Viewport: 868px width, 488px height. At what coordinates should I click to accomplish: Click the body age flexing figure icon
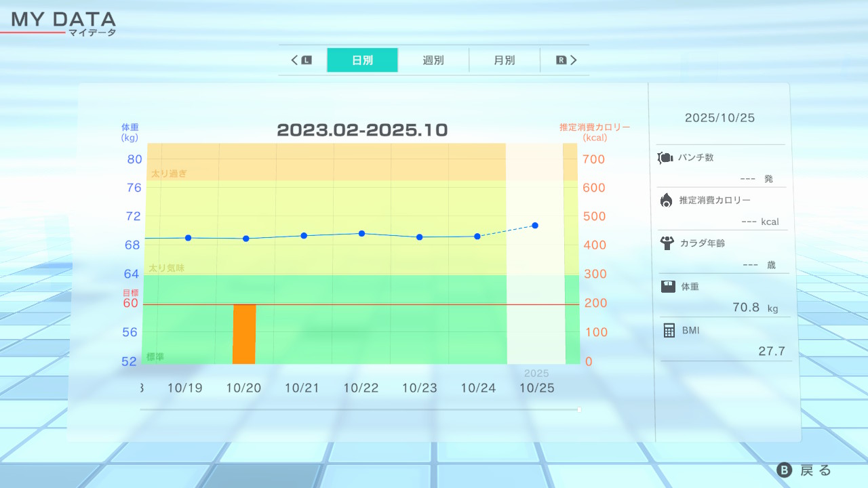coord(667,243)
